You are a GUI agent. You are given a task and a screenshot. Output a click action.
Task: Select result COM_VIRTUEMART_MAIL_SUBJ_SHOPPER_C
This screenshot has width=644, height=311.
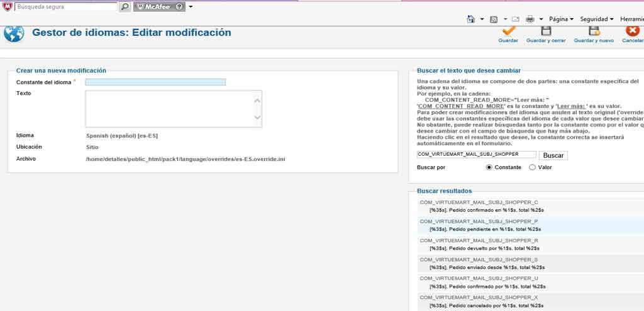479,202
